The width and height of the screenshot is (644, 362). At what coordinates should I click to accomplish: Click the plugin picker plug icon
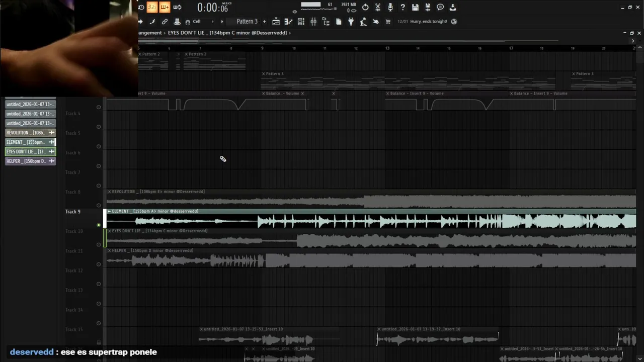click(351, 22)
